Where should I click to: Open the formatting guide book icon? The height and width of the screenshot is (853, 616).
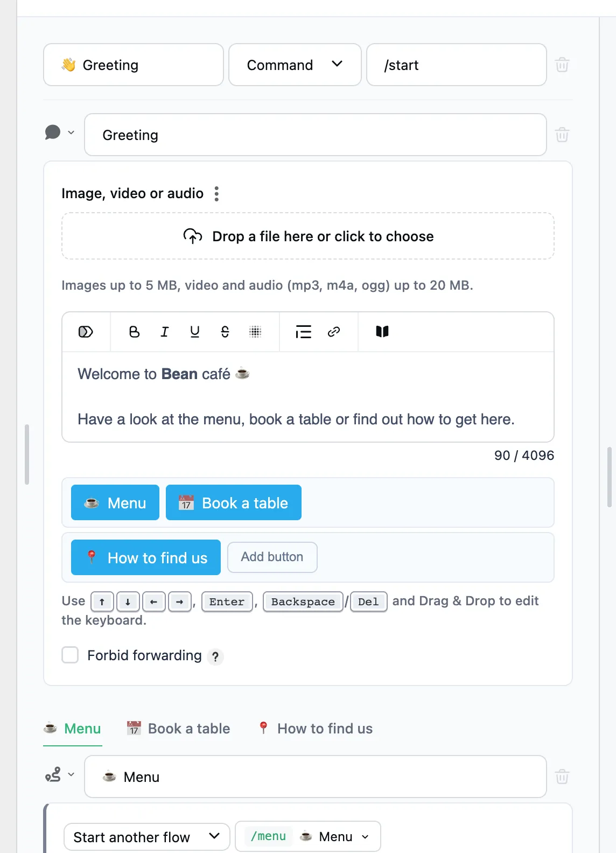coord(382,332)
